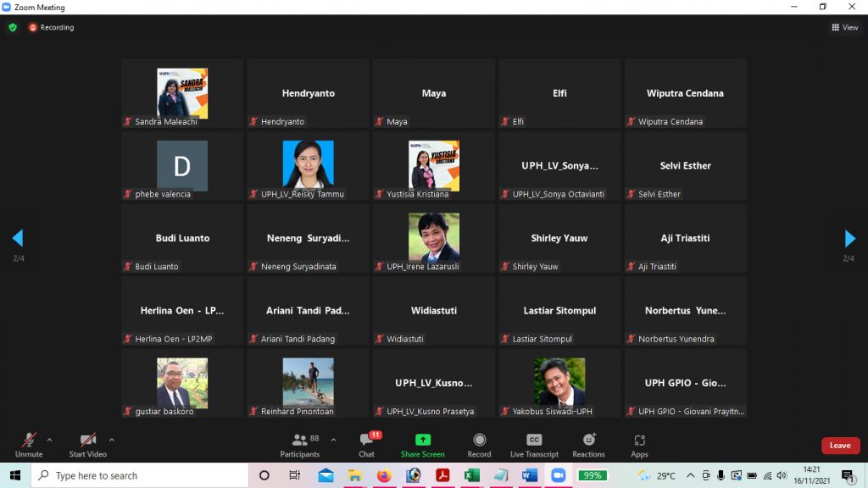Screen dimensions: 868x488
Task: Enable Live Transcript captions
Action: [534, 444]
